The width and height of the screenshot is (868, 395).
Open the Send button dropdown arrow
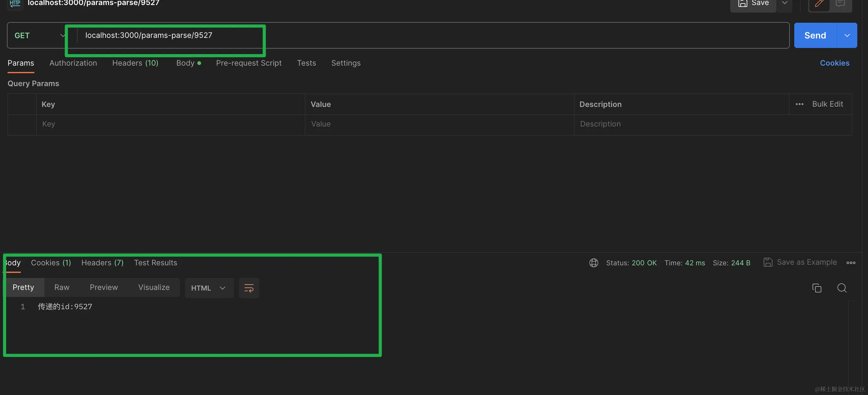click(847, 35)
